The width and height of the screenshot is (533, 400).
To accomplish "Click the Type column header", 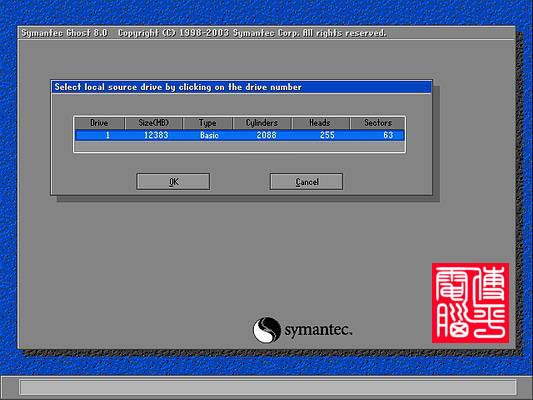I will pyautogui.click(x=208, y=123).
